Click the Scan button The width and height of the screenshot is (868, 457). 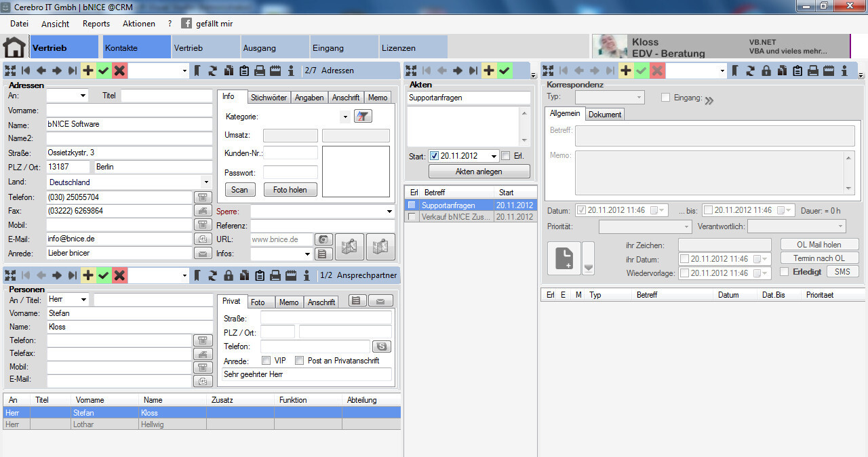(x=241, y=190)
